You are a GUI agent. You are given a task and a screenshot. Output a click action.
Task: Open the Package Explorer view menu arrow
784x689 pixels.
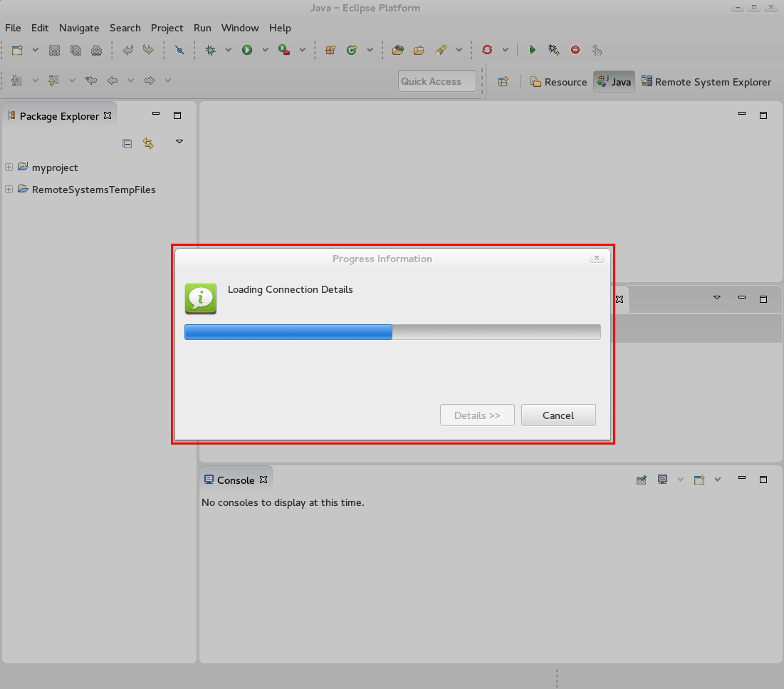tap(179, 142)
